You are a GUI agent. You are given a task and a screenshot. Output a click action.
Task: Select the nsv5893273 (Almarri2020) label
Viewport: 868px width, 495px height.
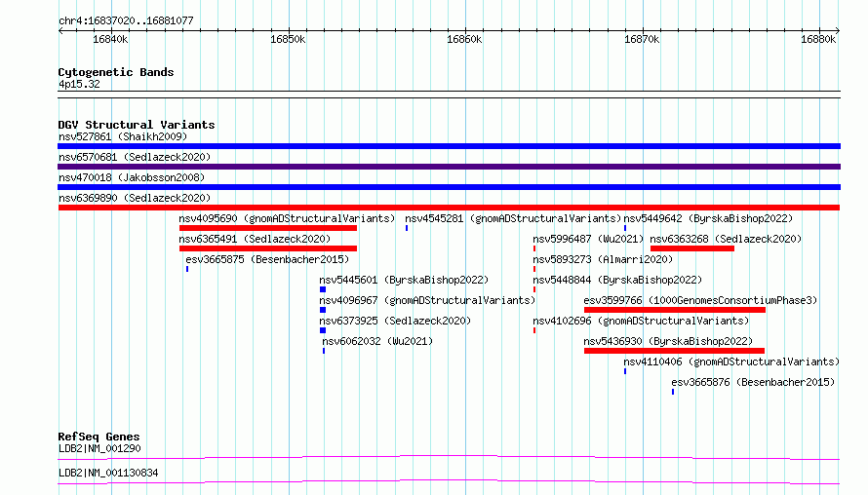(603, 259)
